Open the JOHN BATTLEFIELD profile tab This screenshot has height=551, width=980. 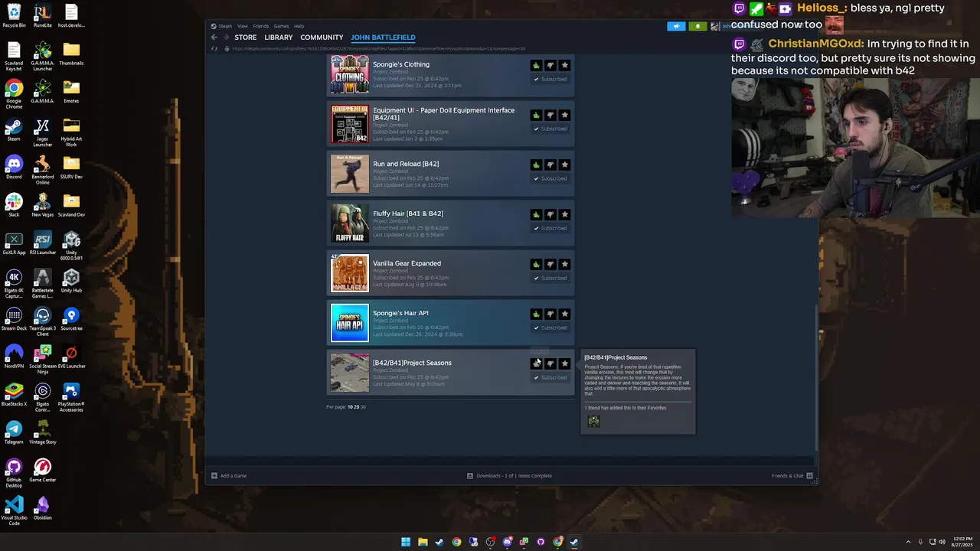[383, 37]
